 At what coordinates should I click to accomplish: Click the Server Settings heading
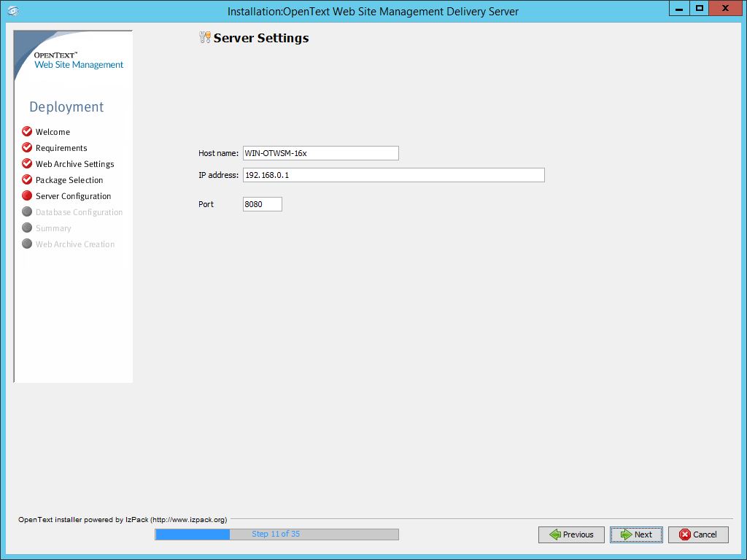pos(261,38)
